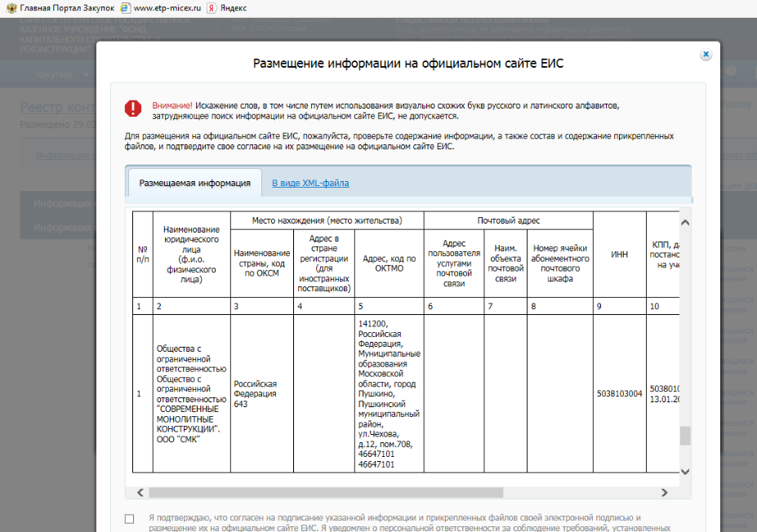Switch to Размещаемая информация tab
This screenshot has height=532, width=757.
[x=194, y=183]
